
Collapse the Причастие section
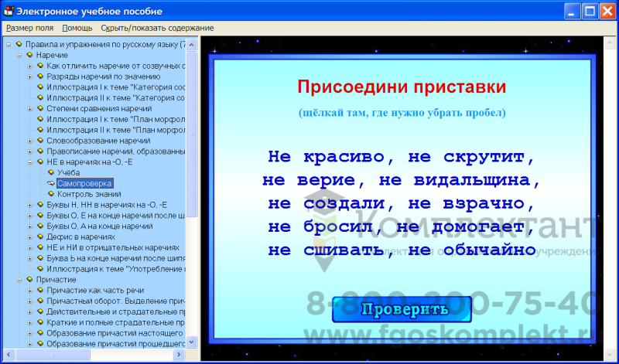pyautogui.click(x=19, y=280)
